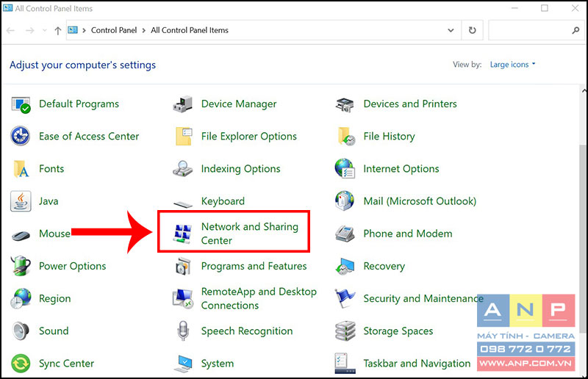Open the Internet Options globe icon
The width and height of the screenshot is (588, 379).
tap(345, 169)
